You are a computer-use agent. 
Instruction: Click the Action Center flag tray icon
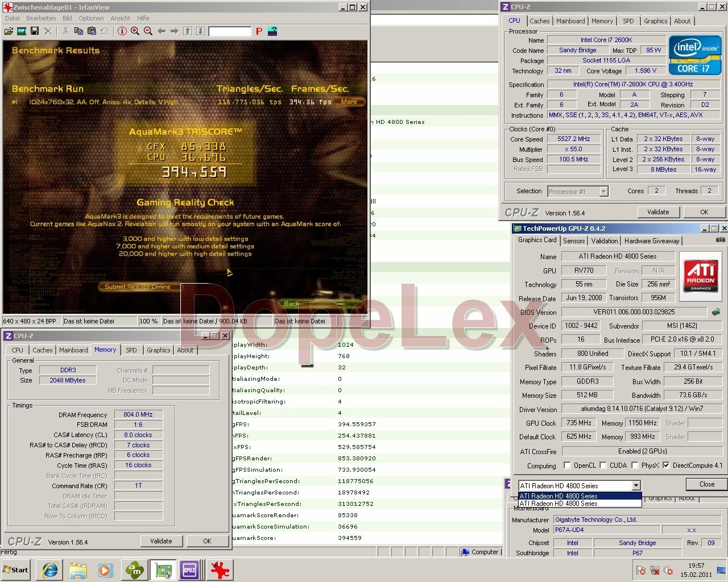[x=641, y=570]
